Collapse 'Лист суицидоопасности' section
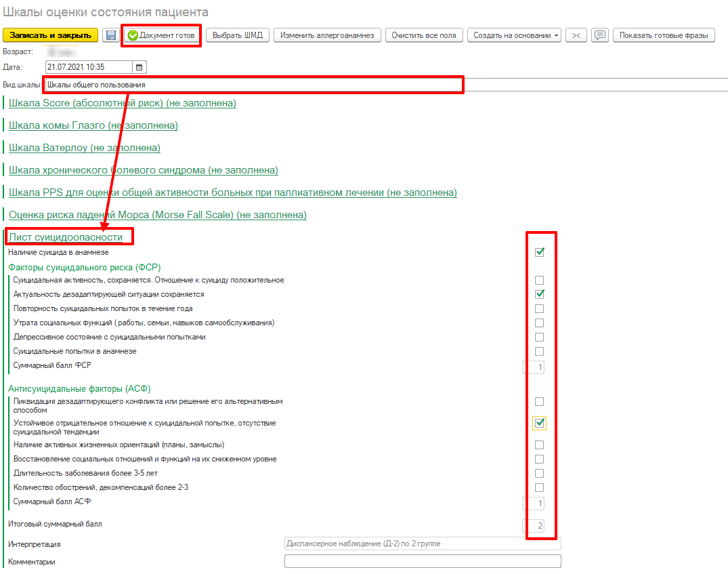The width and height of the screenshot is (728, 574). (x=66, y=237)
